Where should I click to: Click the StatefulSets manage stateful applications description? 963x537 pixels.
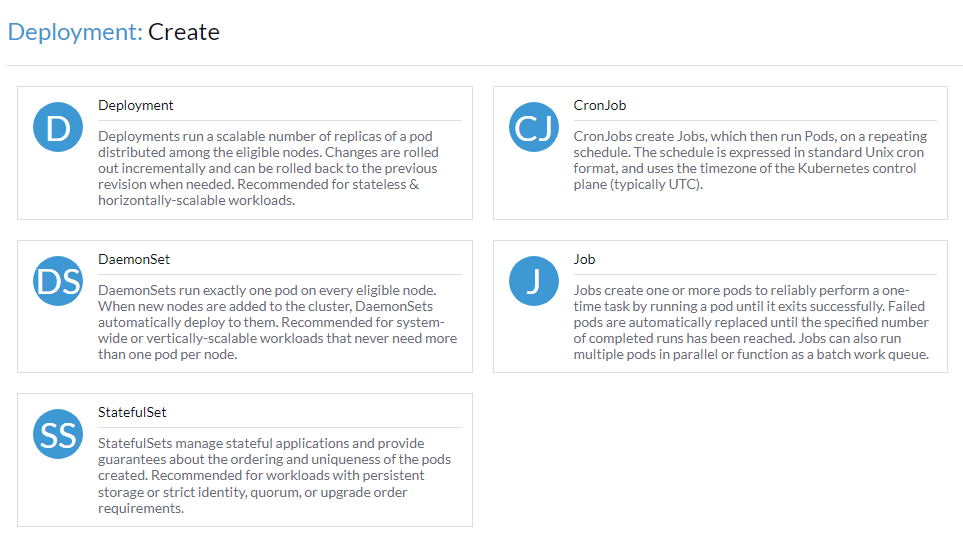coord(275,476)
